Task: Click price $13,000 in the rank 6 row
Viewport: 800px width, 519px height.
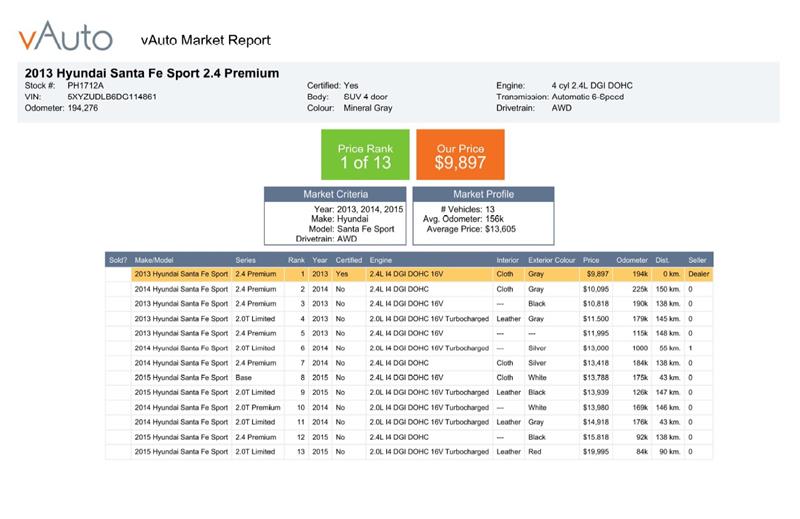Action: click(596, 348)
